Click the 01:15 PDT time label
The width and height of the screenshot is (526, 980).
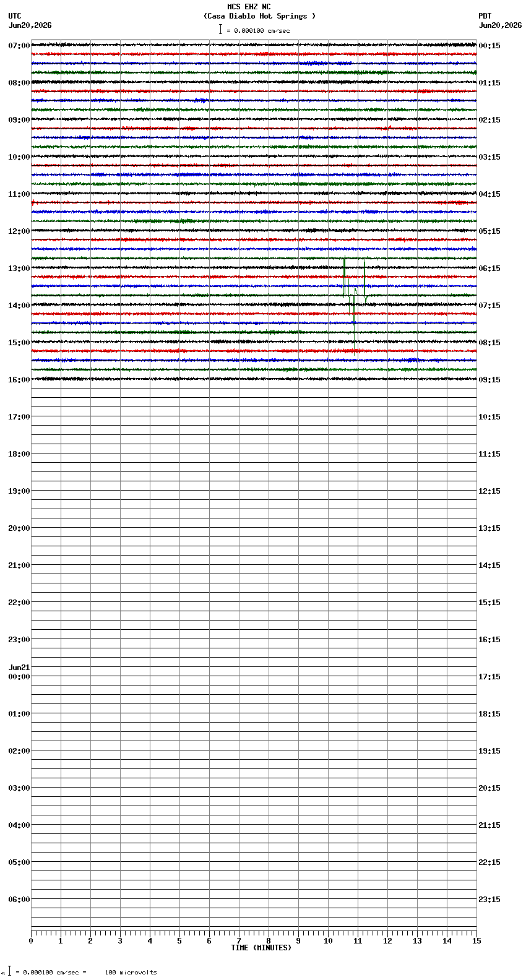click(x=489, y=83)
